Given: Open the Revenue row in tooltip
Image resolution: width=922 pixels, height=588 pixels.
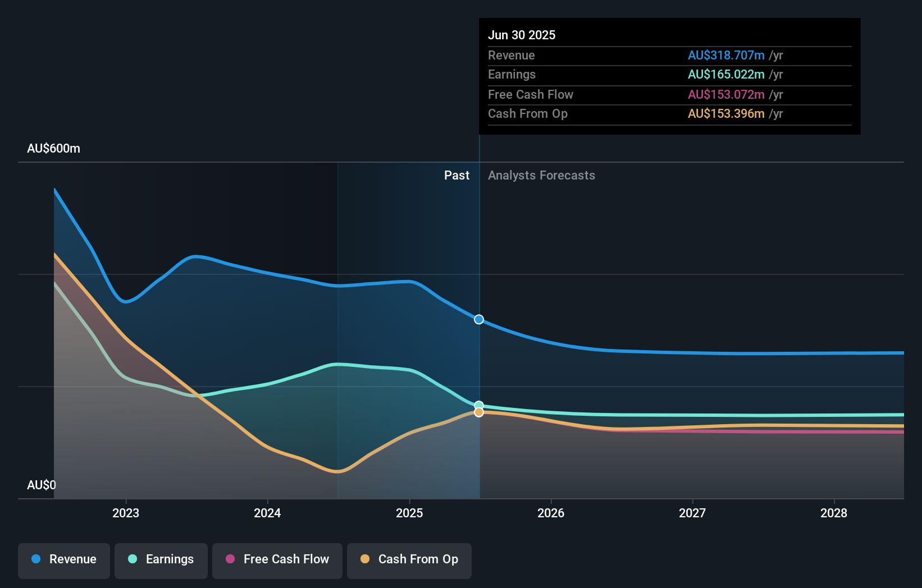Looking at the screenshot, I should [x=669, y=56].
